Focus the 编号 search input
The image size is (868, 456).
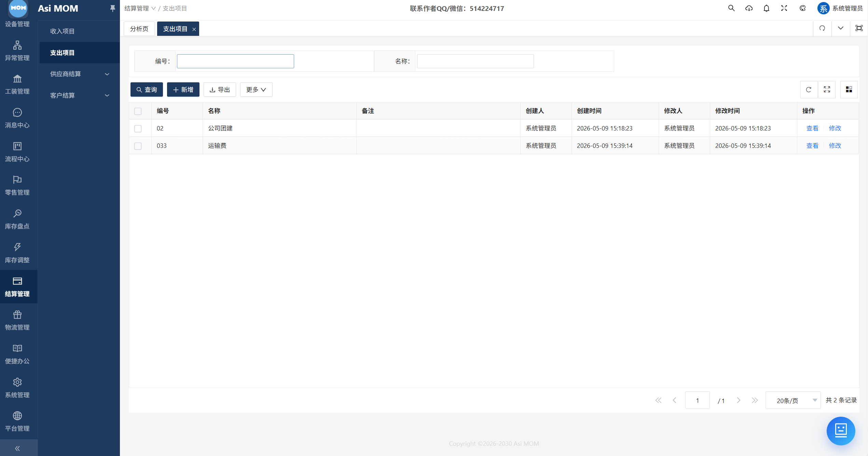pyautogui.click(x=235, y=61)
